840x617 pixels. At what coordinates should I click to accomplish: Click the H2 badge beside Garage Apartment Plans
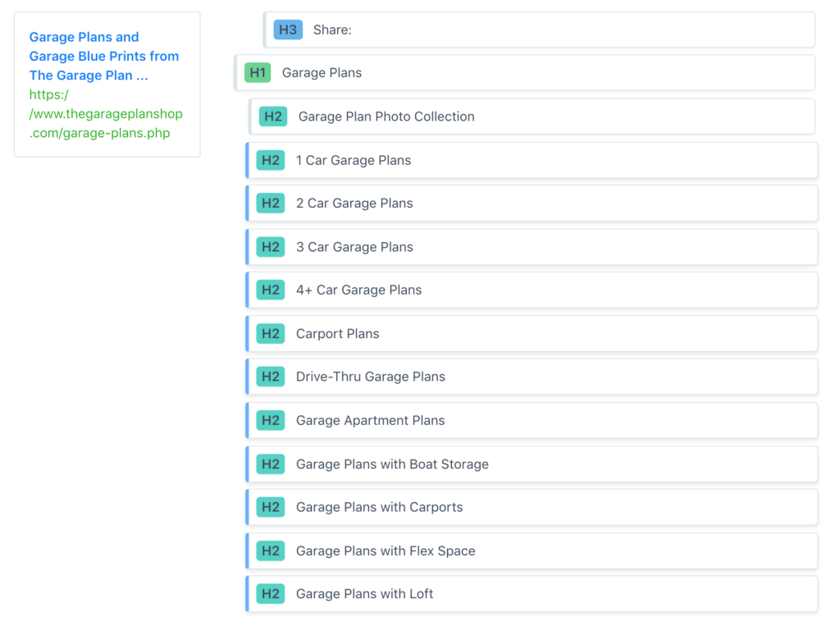[x=271, y=420]
